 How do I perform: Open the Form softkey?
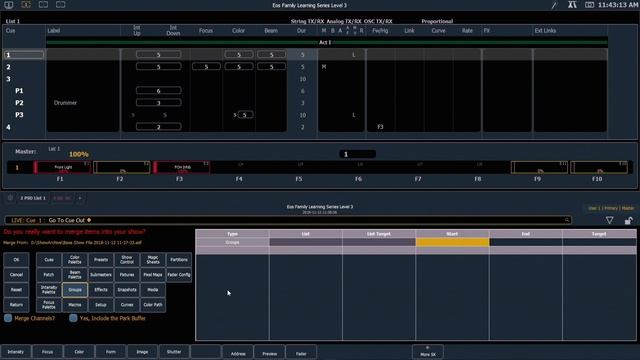tap(111, 352)
